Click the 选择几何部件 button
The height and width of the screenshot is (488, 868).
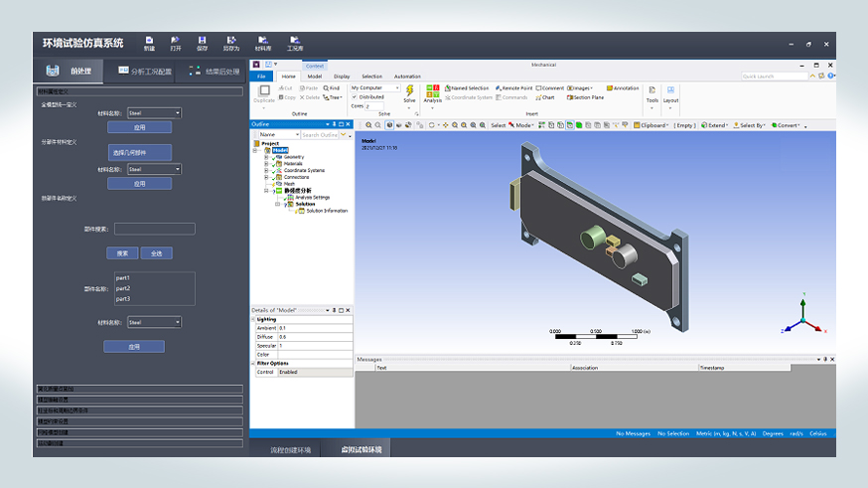[x=139, y=152]
